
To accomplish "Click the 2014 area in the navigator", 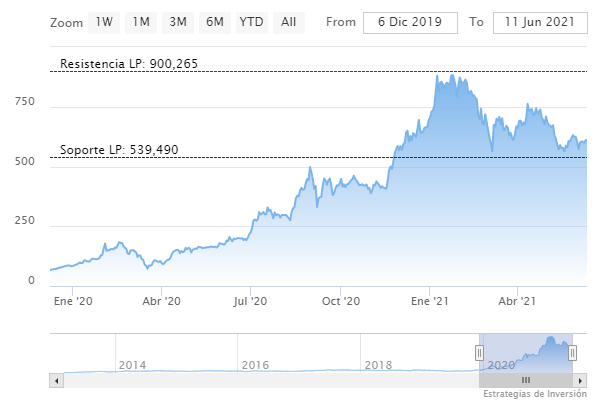I will click(132, 365).
